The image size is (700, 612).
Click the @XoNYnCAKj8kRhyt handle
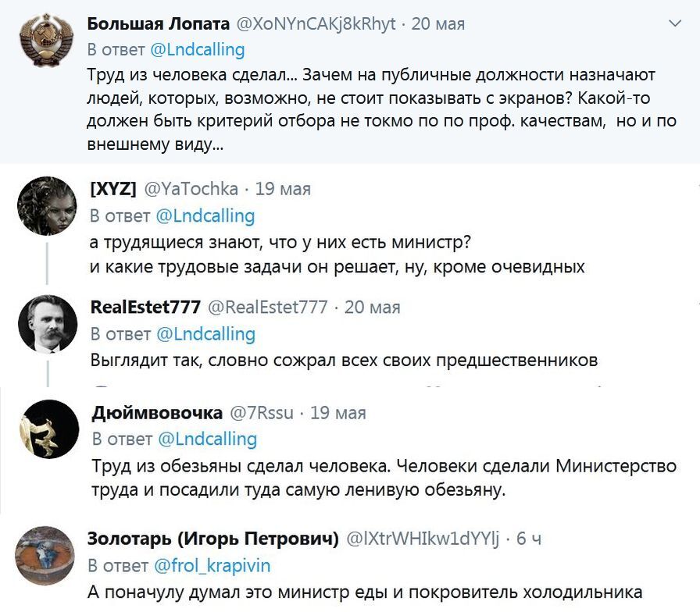point(316,24)
